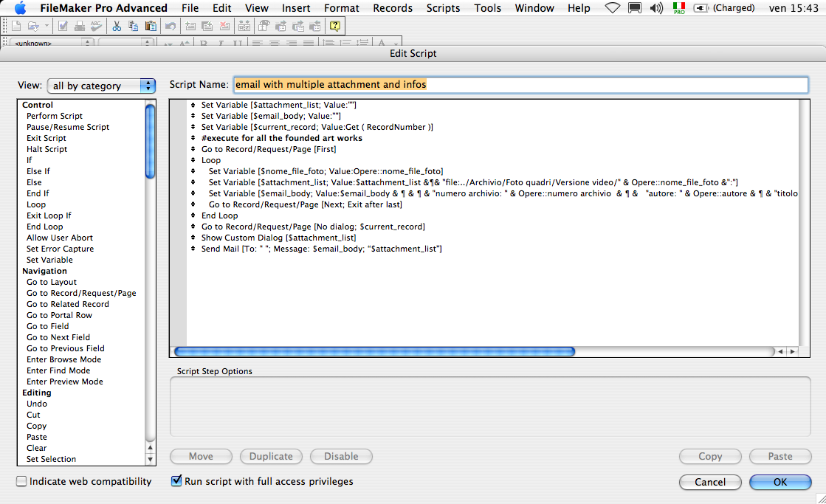Expand the arrow next to the Open toolbar icon
Viewport: 826px width, 504px height.
coord(47,26)
